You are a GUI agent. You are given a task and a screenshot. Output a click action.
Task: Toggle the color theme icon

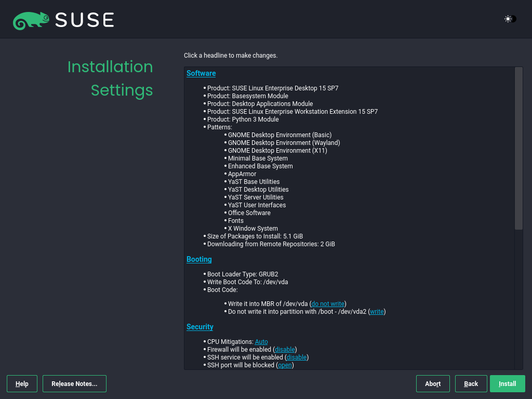(x=509, y=19)
